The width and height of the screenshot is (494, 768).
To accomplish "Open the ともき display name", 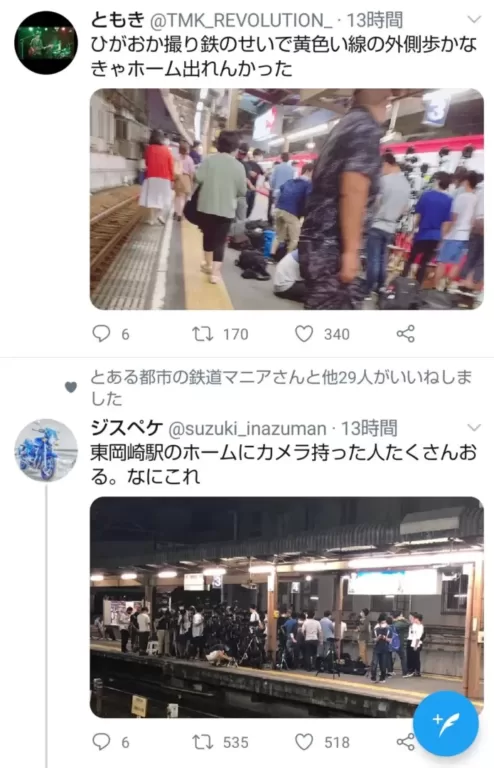I will tap(118, 20).
